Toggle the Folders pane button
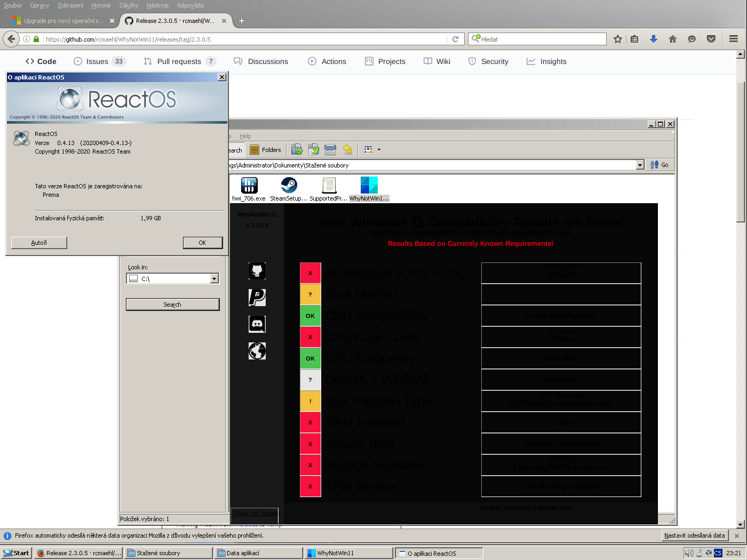This screenshot has width=747, height=560. pyautogui.click(x=265, y=150)
